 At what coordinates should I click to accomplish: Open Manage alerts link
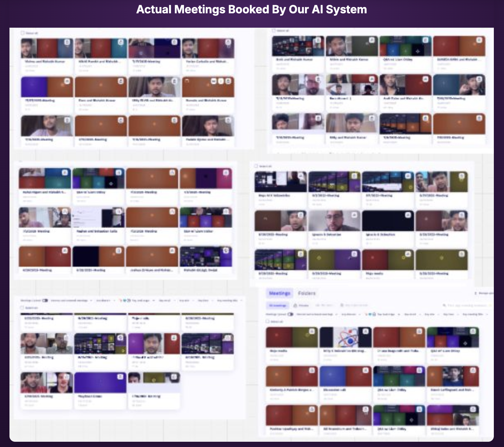(484, 293)
